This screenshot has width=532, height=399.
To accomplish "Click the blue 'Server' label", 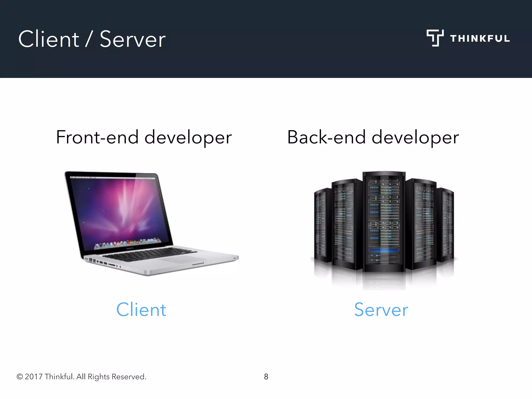I will [x=381, y=310].
